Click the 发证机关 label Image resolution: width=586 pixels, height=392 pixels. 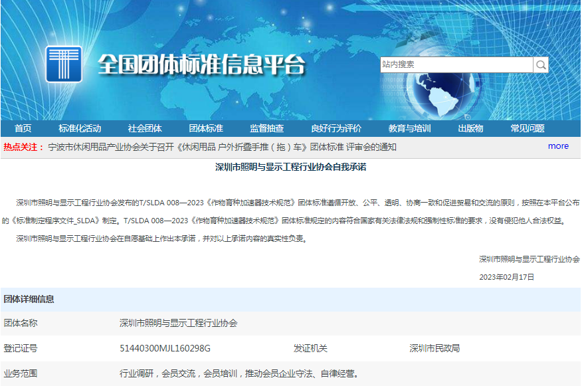click(x=310, y=349)
